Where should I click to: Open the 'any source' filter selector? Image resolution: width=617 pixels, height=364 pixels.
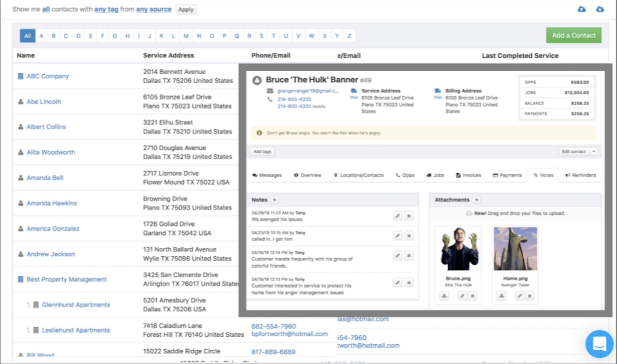pos(154,9)
